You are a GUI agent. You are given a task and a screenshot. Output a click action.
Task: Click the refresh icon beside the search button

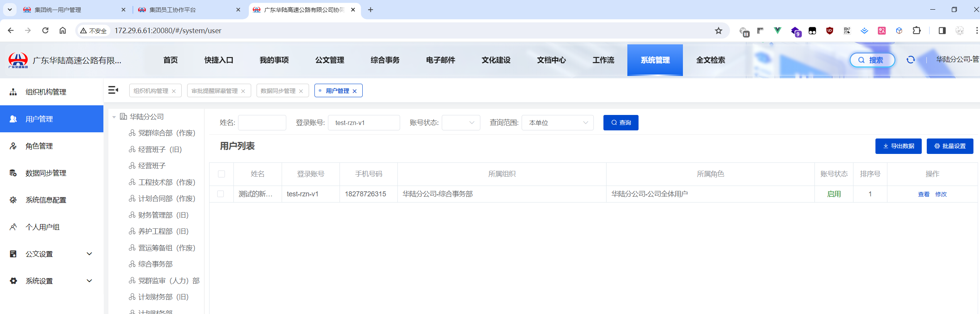911,60
